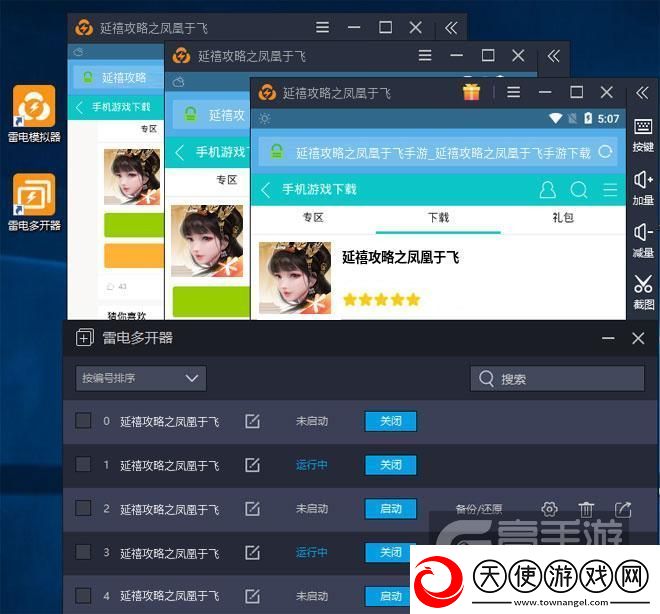Click the battery icon in Android status bar
The width and height of the screenshot is (660, 614).
(x=588, y=118)
